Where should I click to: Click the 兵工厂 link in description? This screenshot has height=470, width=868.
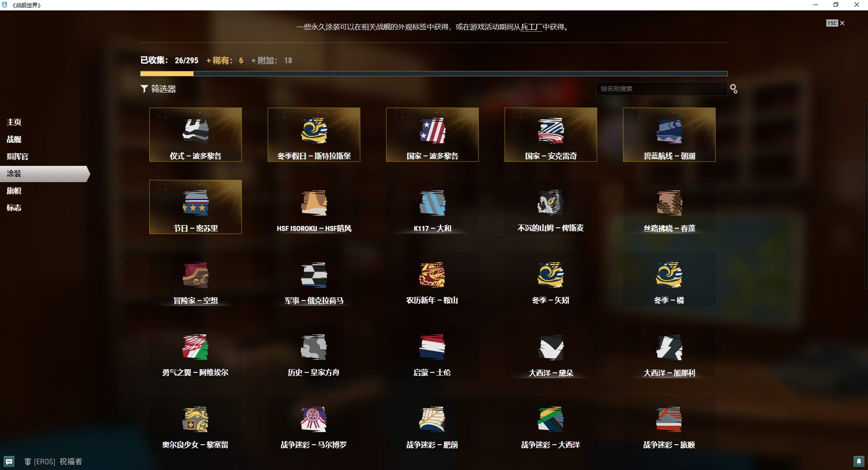[531, 27]
